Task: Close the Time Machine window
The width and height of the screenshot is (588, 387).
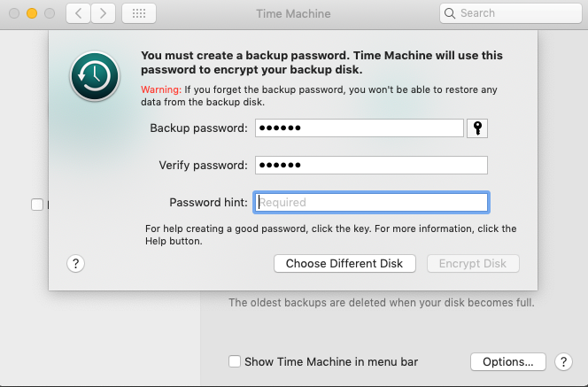Action: click(x=13, y=13)
